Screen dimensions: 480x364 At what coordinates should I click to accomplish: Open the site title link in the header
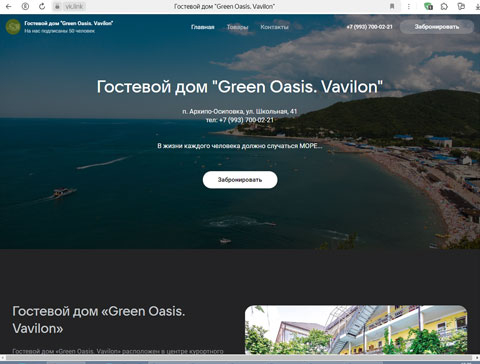68,23
